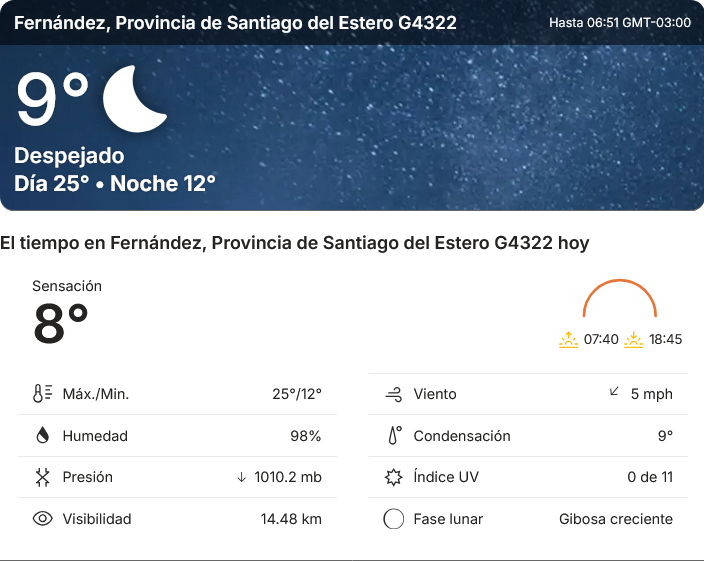Click the UV index sun icon
The height and width of the screenshot is (561, 704).
[x=394, y=477]
